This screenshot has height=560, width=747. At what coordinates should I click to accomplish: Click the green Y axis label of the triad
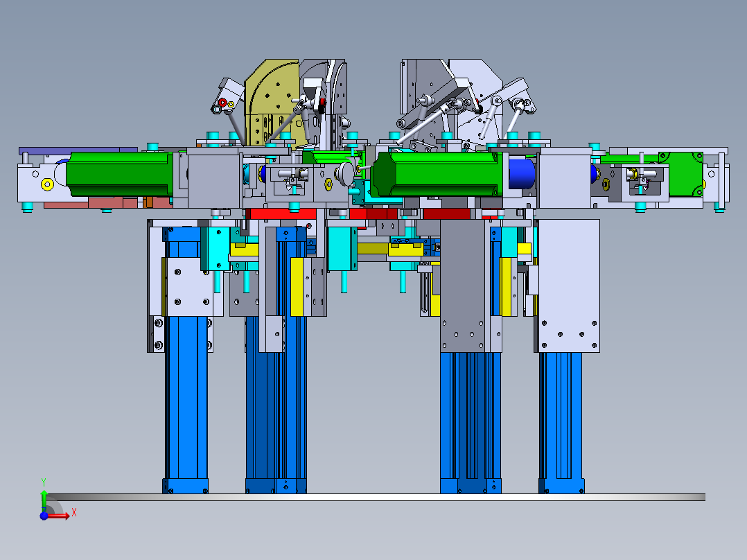click(44, 482)
